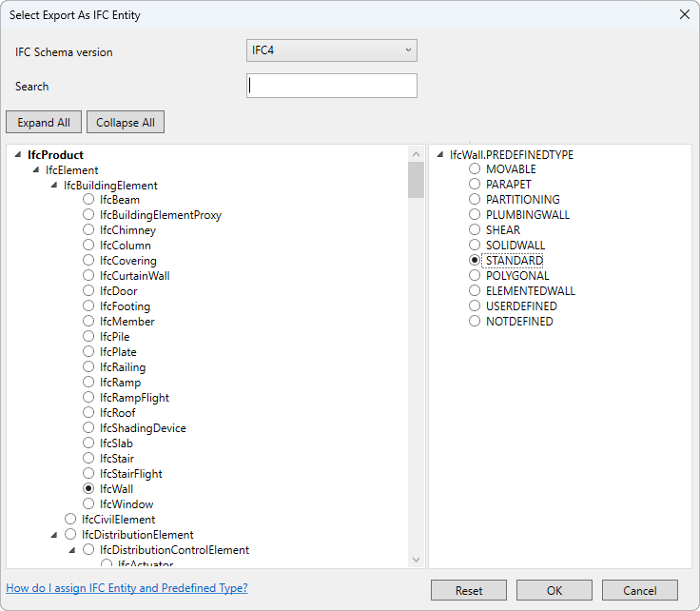Open the IFC Entity help link
700x611 pixels.
pyautogui.click(x=126, y=588)
